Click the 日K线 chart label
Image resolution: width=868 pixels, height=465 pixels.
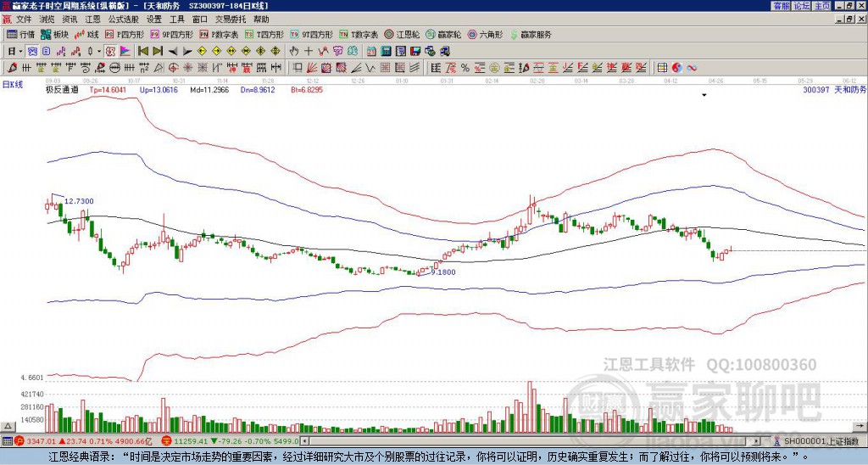(13, 85)
